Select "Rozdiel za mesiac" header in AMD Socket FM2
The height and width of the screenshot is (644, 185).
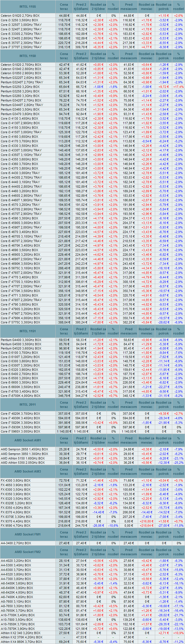tap(147, 552)
